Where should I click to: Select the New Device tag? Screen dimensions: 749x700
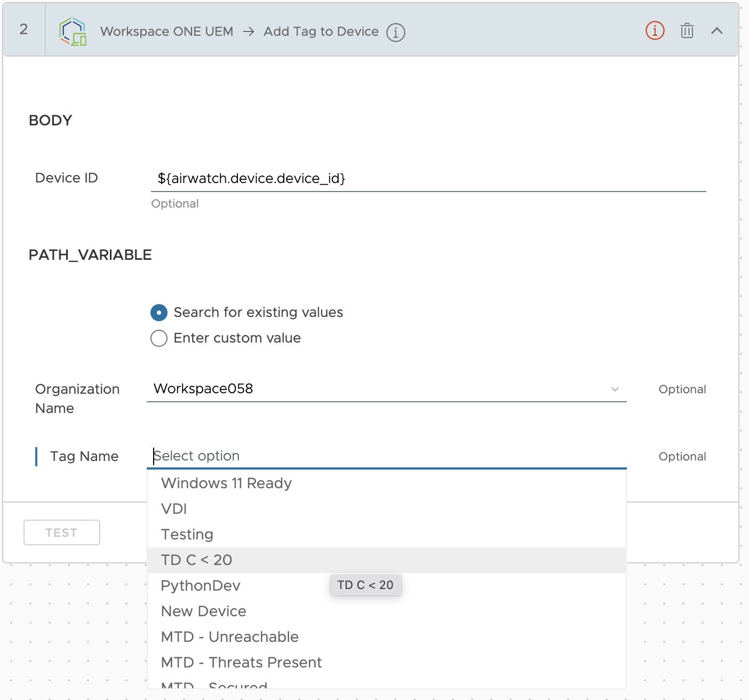click(203, 611)
